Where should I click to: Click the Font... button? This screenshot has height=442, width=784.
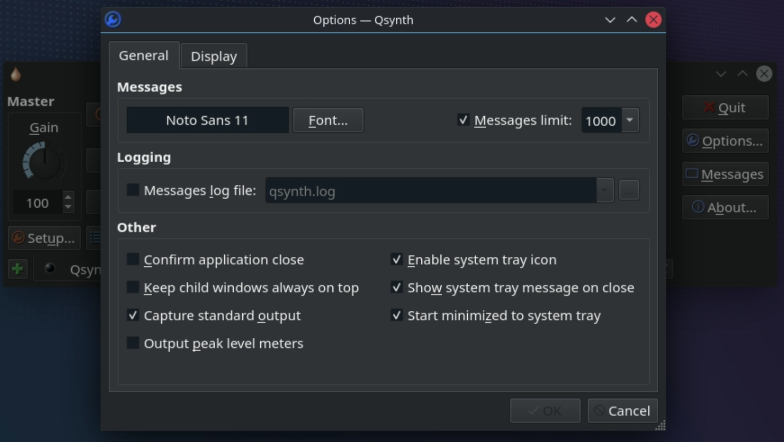(328, 121)
